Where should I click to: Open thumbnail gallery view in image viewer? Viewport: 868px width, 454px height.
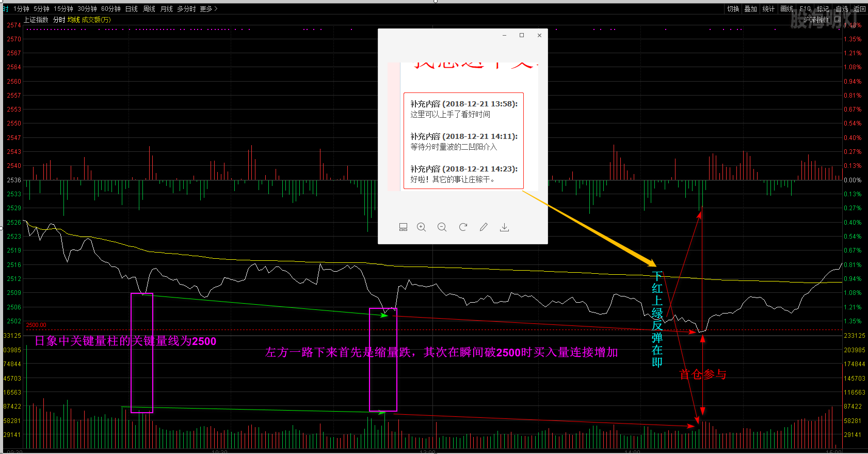pos(403,227)
